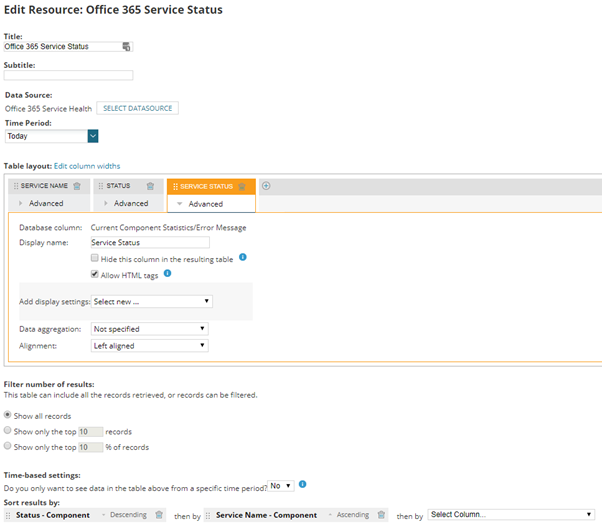This screenshot has height=532, width=602.
Task: Open info icon beside time period No dropdown
Action: (x=303, y=484)
